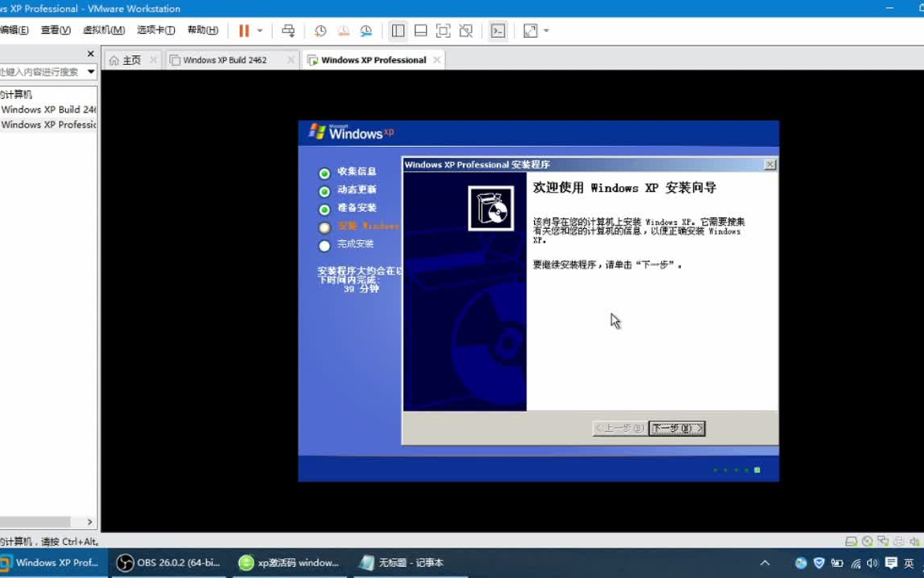Screen dimensions: 924x578
Task: Click the CD/DVD device status icon
Action: [x=867, y=541]
